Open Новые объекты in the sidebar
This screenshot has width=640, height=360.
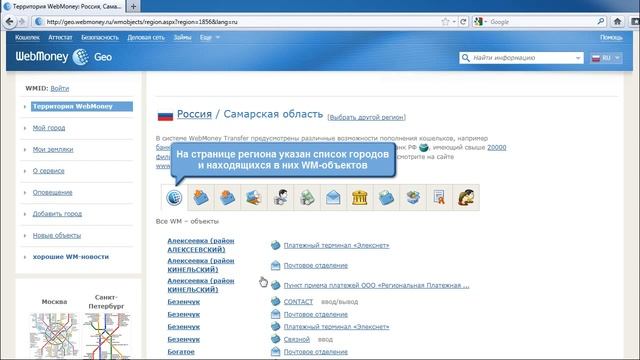pyautogui.click(x=57, y=235)
